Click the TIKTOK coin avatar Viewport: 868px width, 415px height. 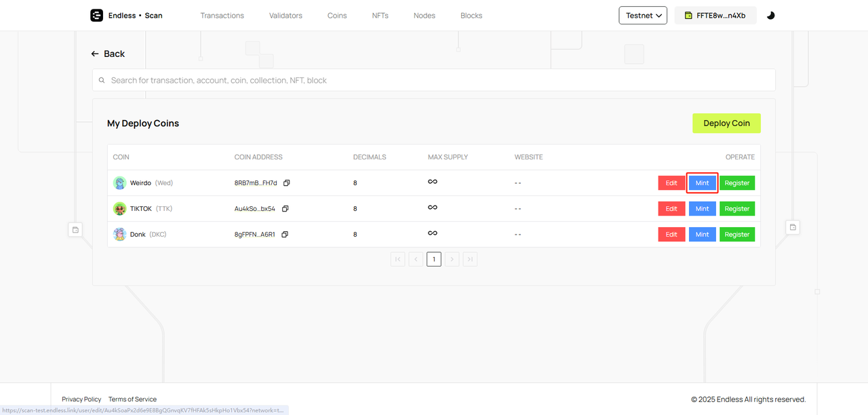120,209
